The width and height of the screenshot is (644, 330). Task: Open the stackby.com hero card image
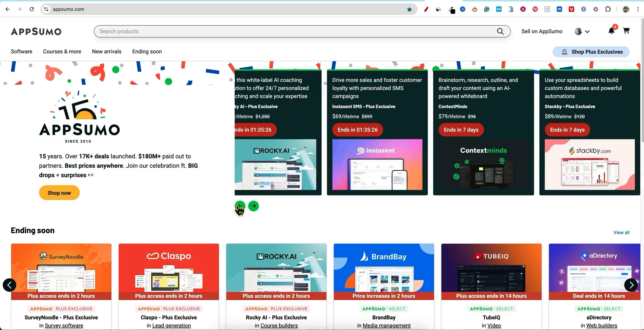pos(590,164)
